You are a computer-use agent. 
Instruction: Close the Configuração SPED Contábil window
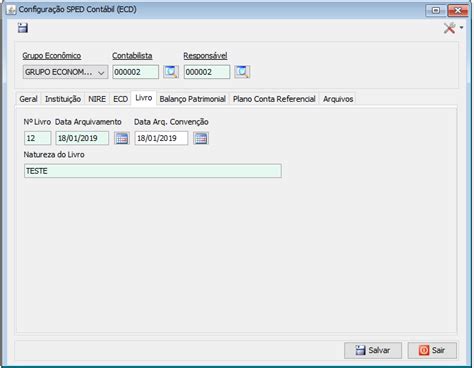pos(458,10)
